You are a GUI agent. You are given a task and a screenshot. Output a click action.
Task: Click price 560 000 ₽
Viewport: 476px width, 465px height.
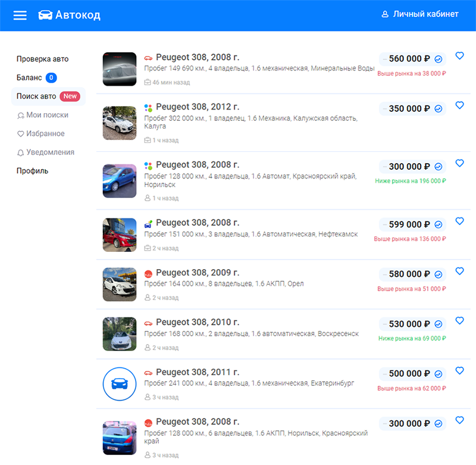[x=409, y=58]
